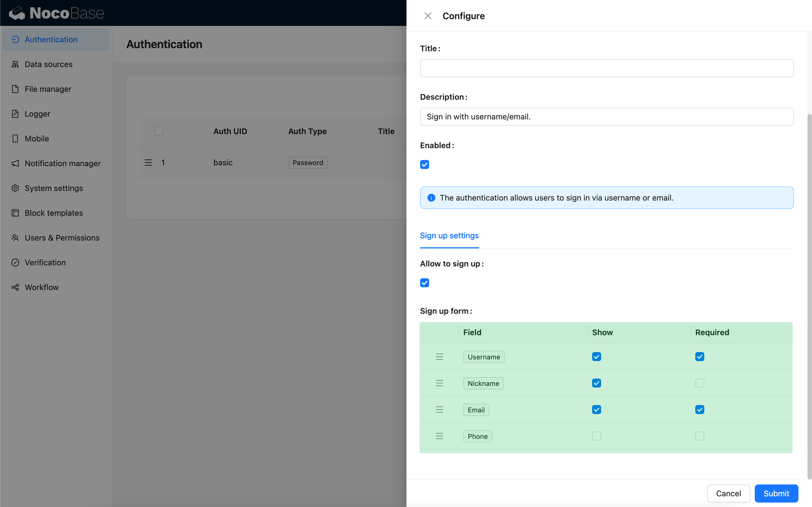
Task: Close the Configure drawer with X icon
Action: (428, 16)
